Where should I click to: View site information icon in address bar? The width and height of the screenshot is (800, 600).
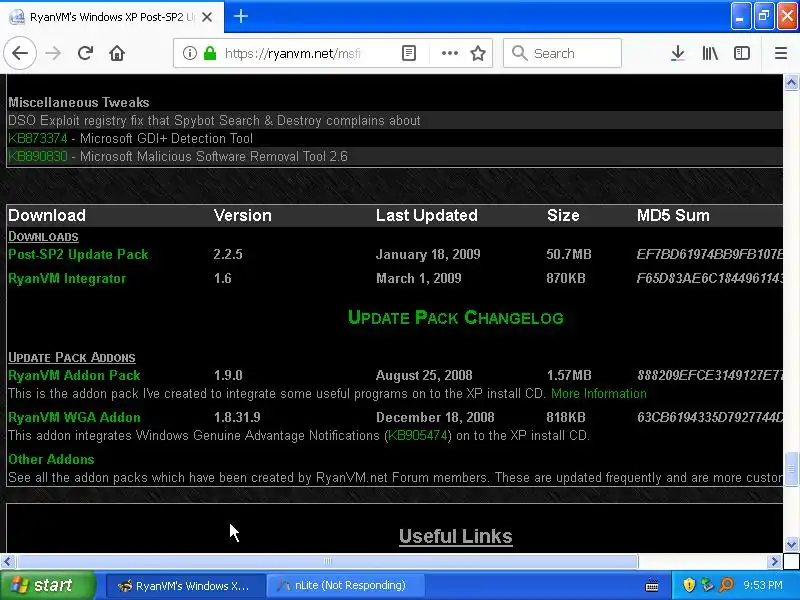pos(189,53)
